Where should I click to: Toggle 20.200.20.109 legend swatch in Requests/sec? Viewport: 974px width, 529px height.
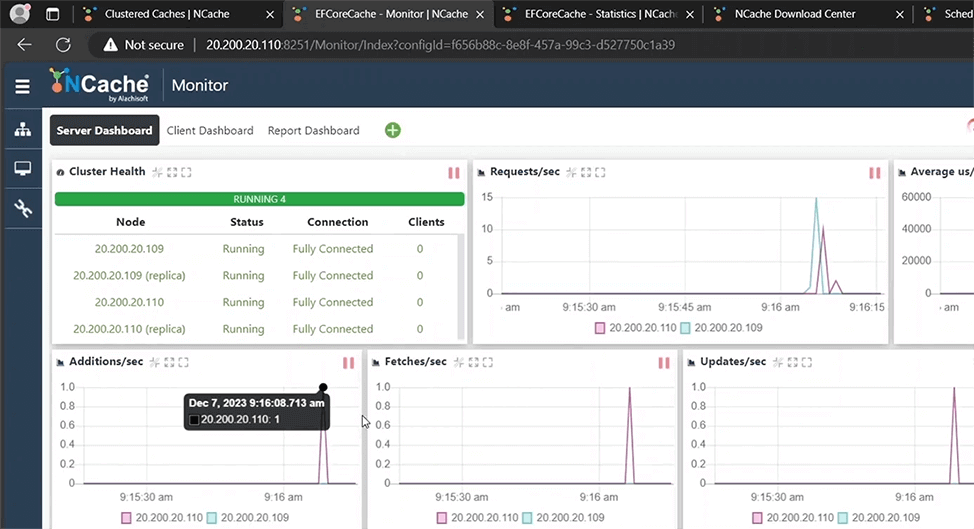tap(685, 328)
